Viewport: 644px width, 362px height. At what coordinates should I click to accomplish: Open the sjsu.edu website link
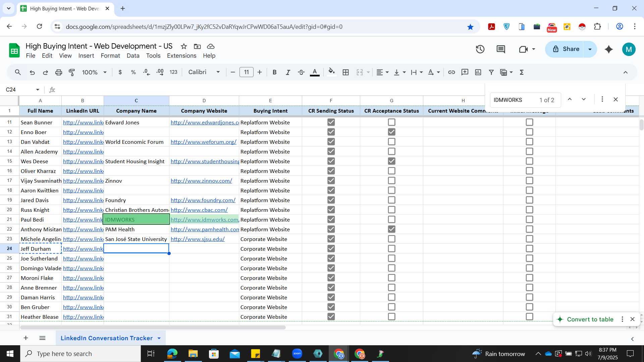tap(198, 239)
